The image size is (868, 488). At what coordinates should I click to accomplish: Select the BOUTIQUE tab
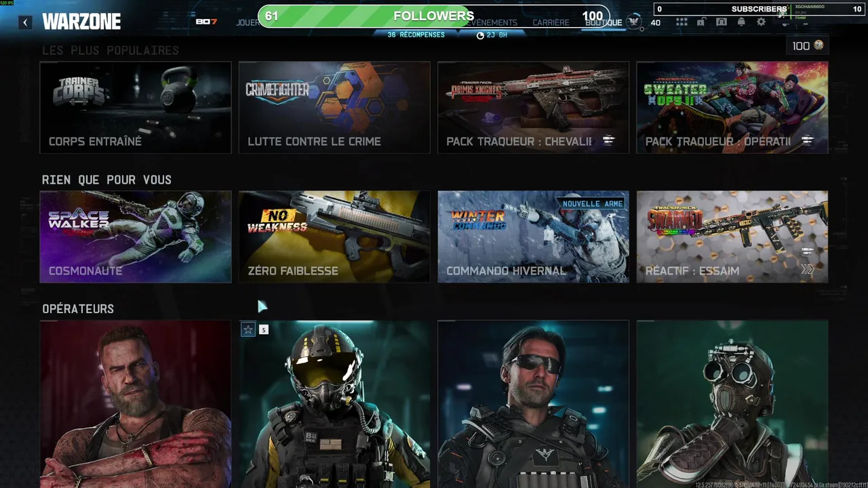604,22
